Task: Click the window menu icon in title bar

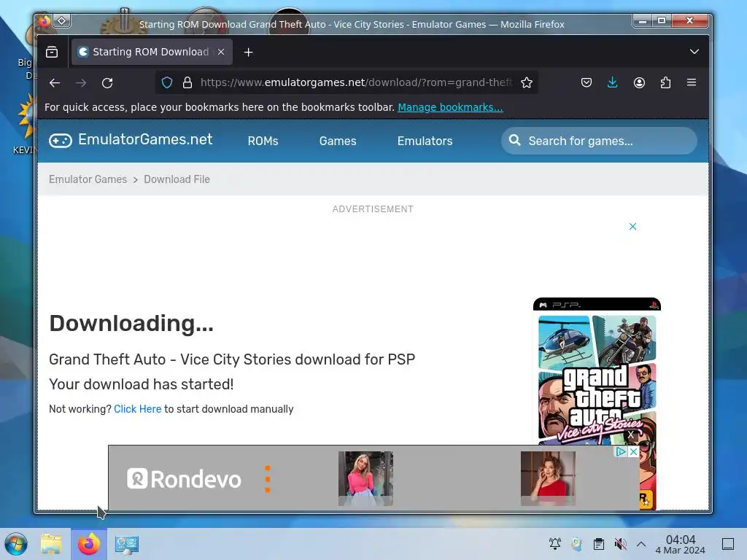Action: (44, 21)
